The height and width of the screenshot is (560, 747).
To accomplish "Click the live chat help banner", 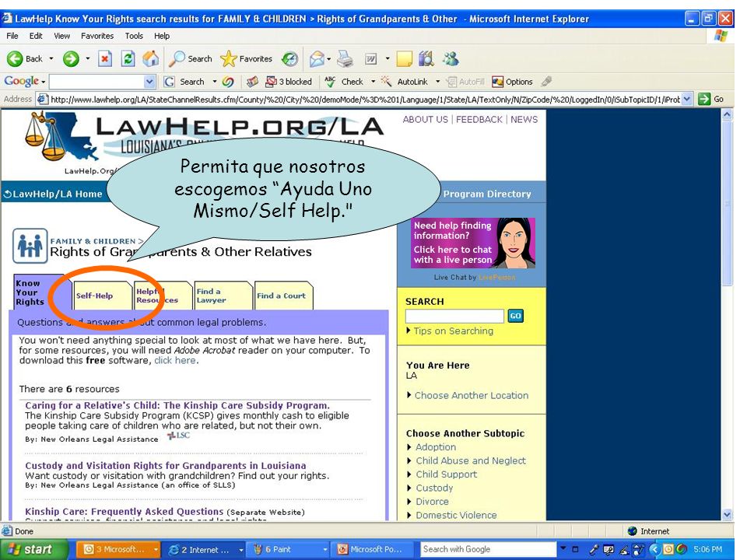I will [473, 243].
